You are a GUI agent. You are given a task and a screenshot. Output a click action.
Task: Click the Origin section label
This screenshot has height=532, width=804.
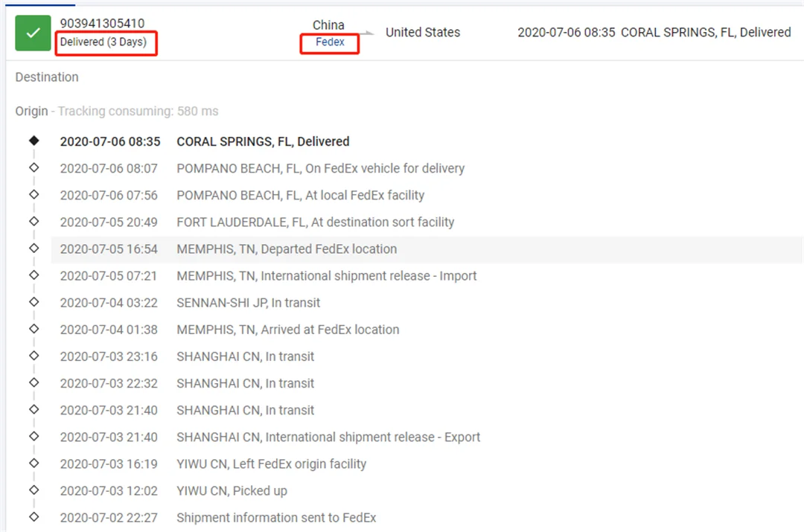tap(31, 111)
